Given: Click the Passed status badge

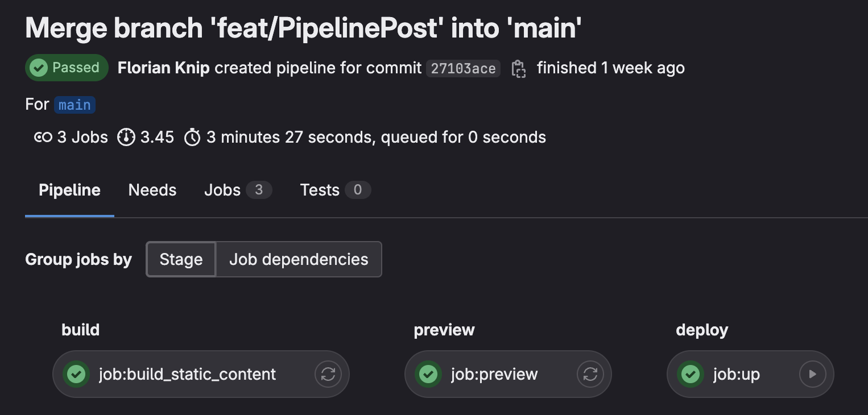Looking at the screenshot, I should coord(67,68).
